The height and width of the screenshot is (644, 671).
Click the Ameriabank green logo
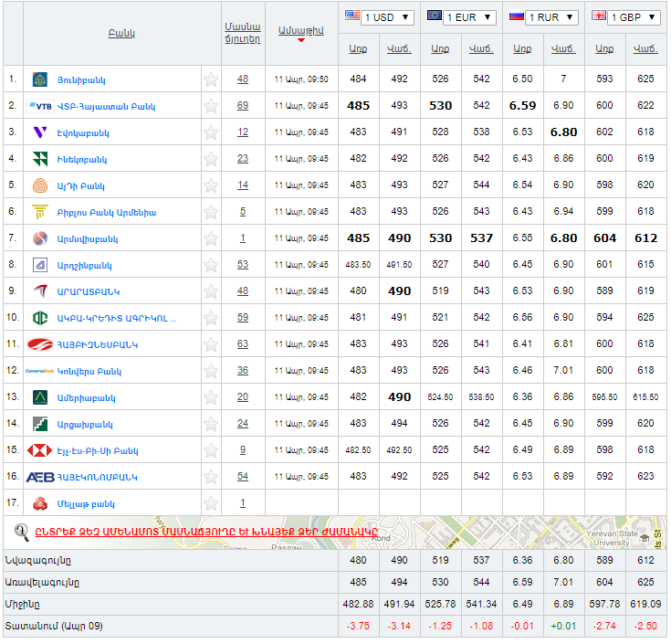[39, 397]
